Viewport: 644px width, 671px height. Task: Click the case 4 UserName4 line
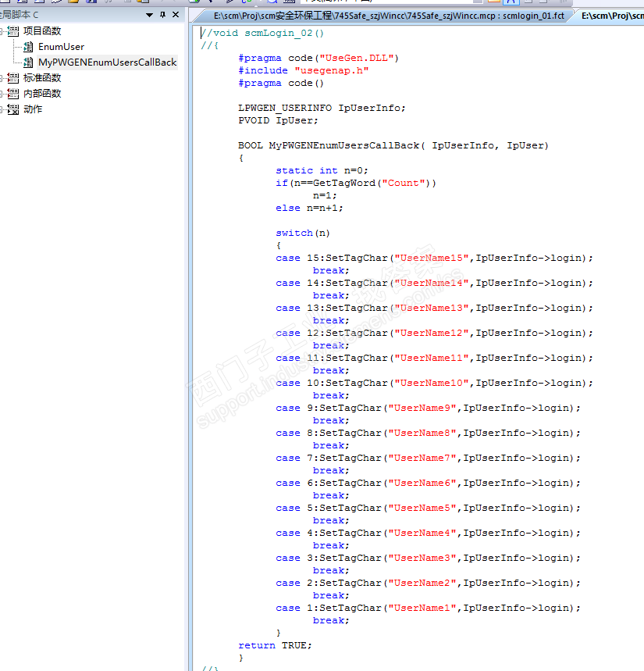428,534
